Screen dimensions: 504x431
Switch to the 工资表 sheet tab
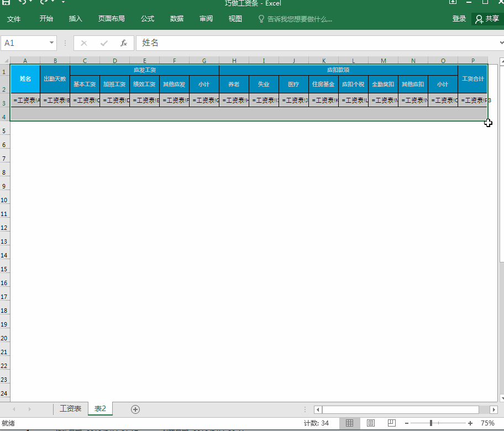[70, 408]
